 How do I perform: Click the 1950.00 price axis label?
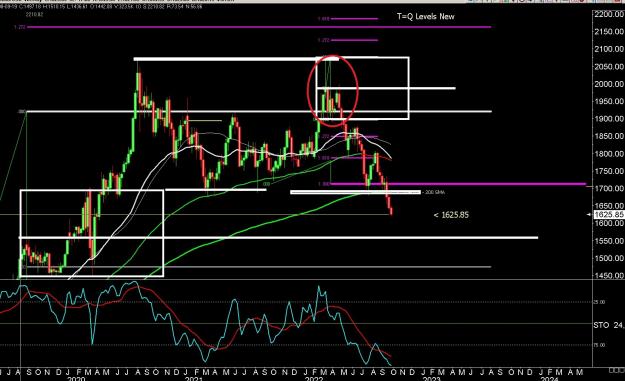coord(609,101)
